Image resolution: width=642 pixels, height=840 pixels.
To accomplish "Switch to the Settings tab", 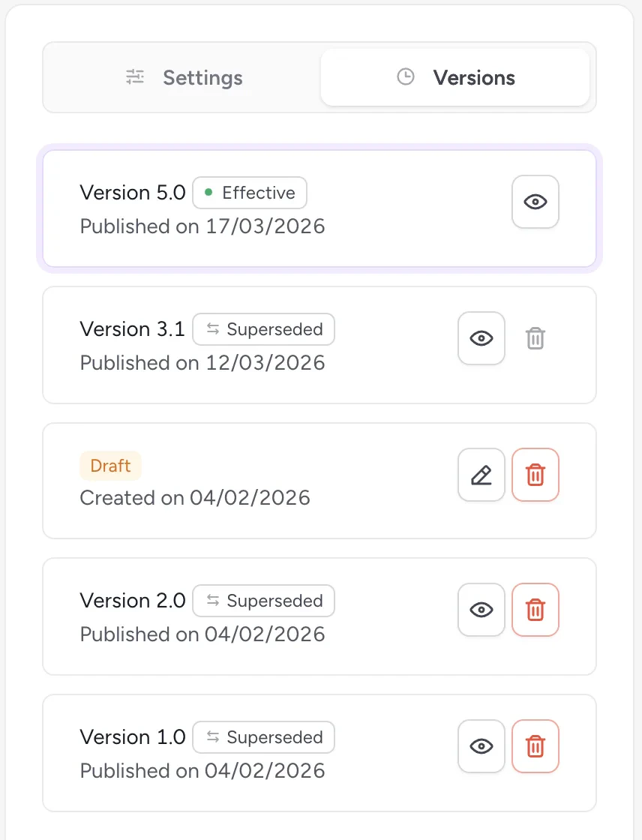I will point(184,76).
